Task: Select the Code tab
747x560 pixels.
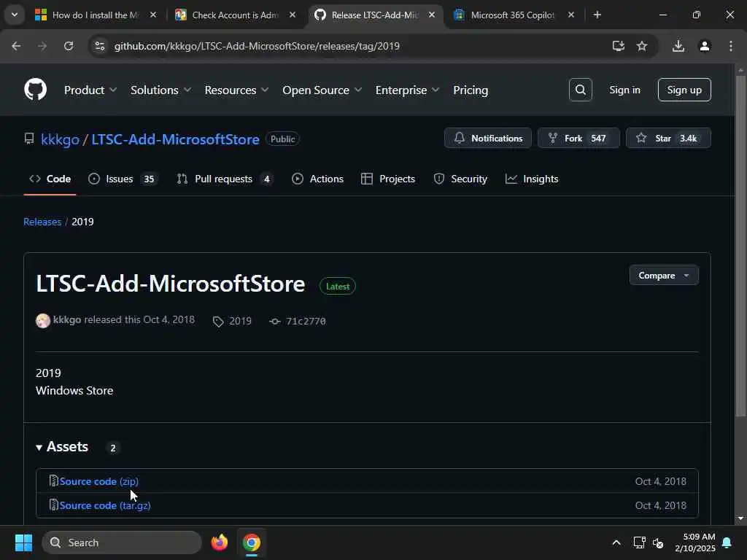Action: click(x=50, y=179)
